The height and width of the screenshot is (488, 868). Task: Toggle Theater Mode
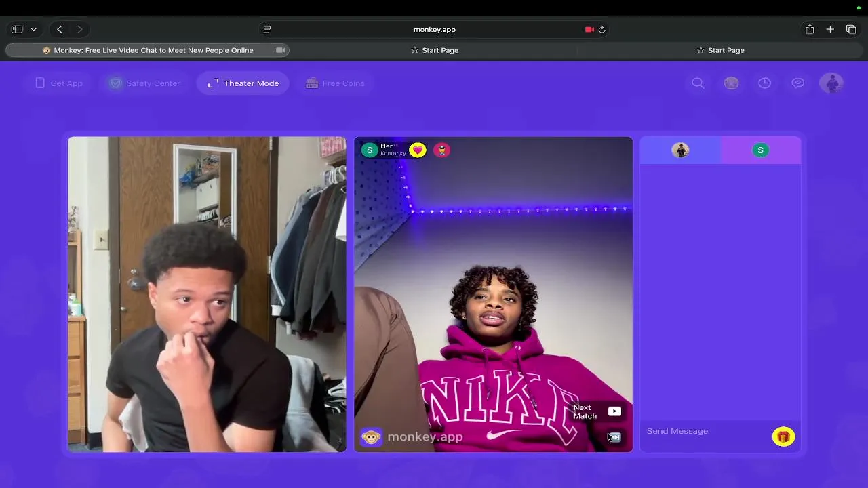coord(243,83)
